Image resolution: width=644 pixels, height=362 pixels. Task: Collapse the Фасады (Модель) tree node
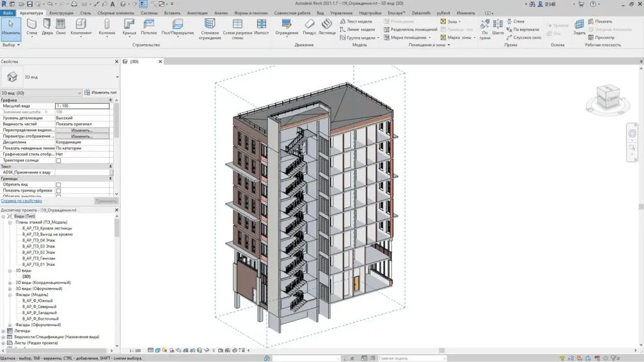10,295
